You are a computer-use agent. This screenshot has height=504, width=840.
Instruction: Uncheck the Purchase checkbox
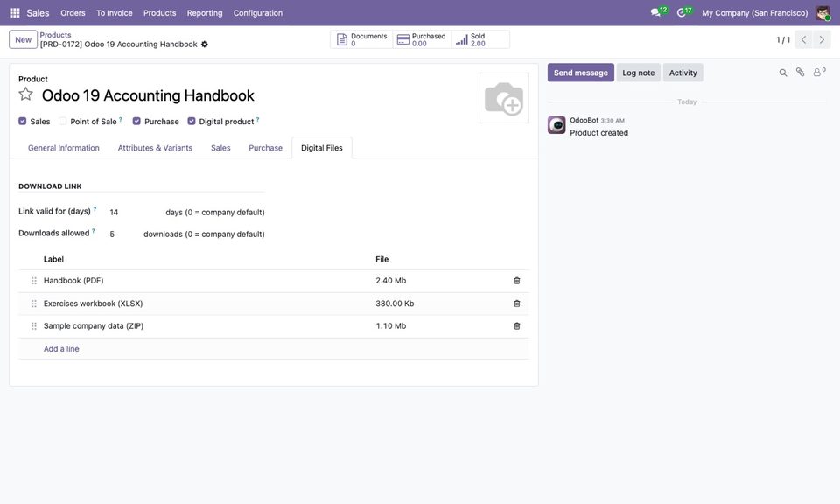click(136, 121)
